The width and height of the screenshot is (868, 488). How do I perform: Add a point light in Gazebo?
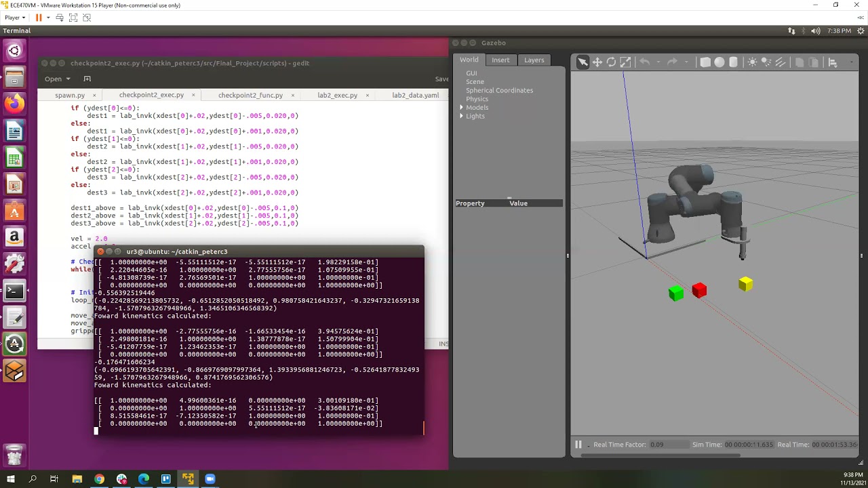[752, 62]
